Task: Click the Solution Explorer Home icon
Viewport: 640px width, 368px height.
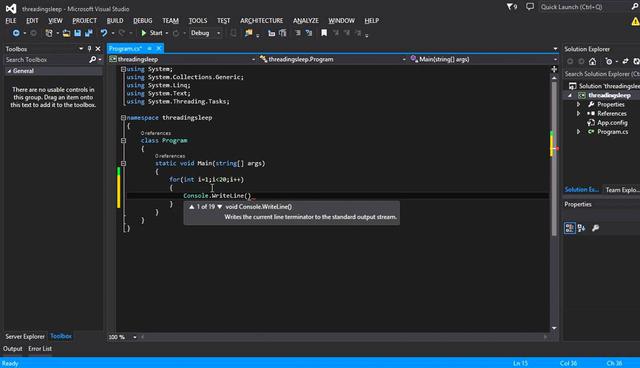Action: (592, 62)
